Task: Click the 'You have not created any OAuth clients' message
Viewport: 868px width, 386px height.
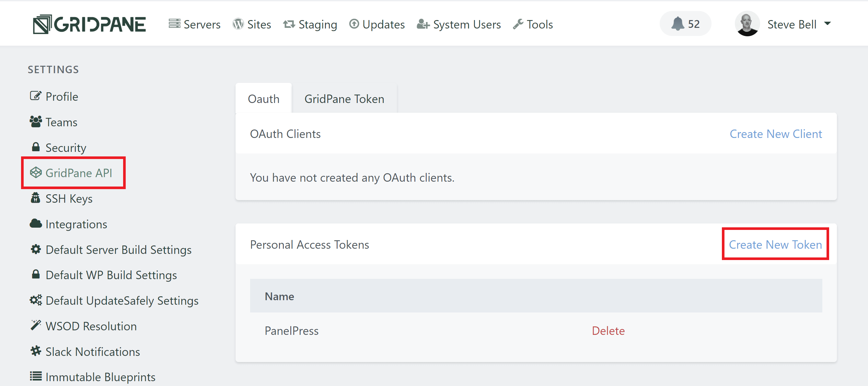Action: tap(352, 177)
